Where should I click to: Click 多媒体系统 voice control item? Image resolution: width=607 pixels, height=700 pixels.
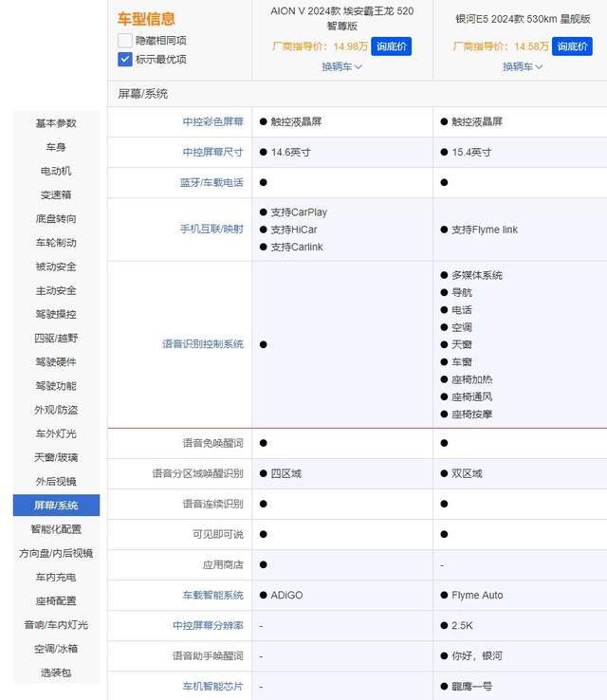coord(477,275)
